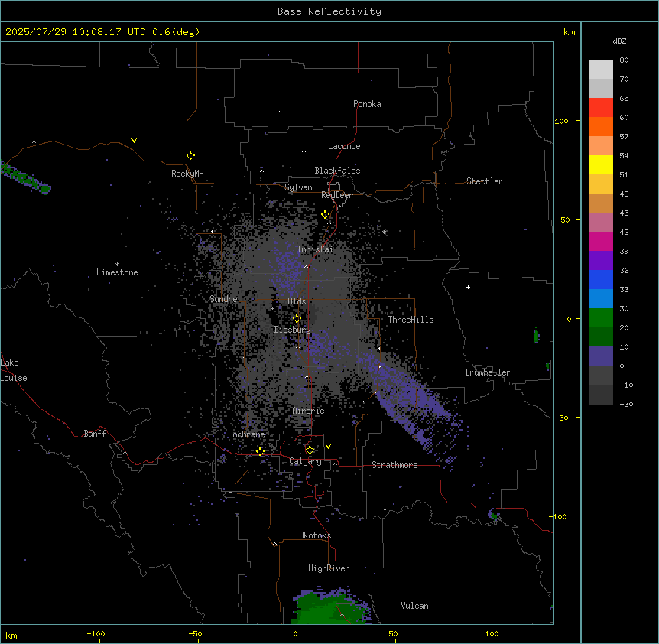
Task: Click the km unit label in bottom left
Action: [11, 635]
